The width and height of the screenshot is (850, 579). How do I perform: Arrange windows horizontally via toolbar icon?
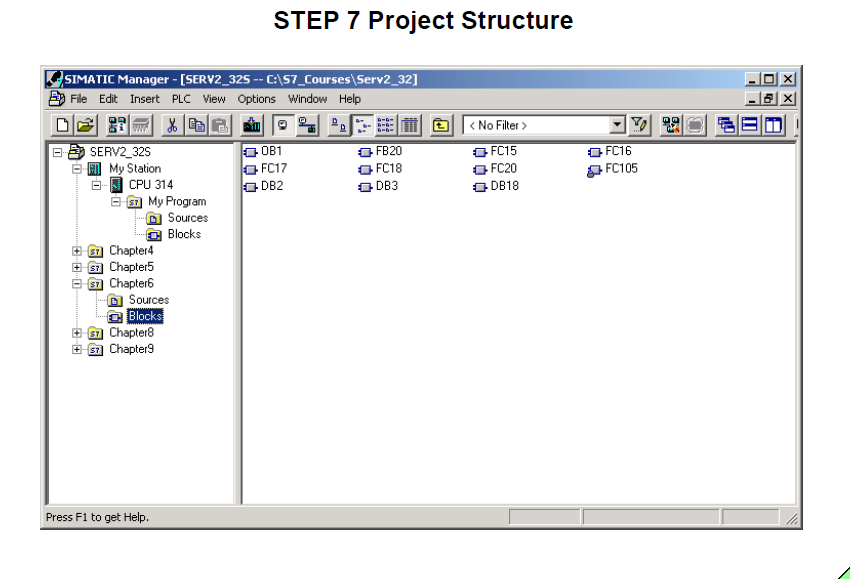click(x=750, y=125)
